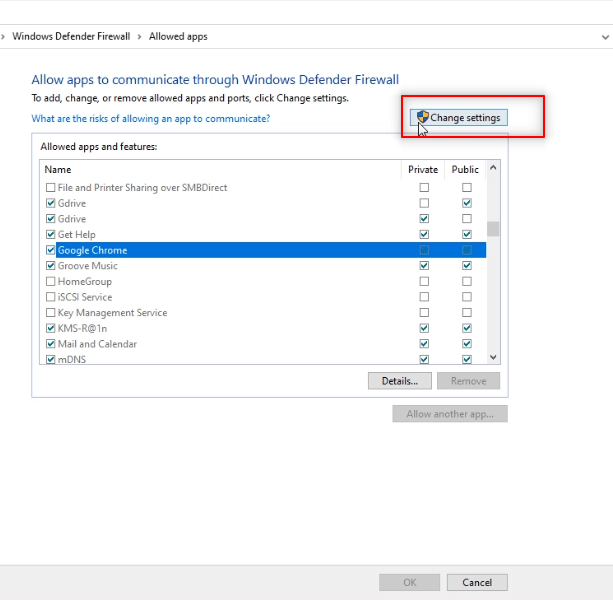This screenshot has width=613, height=600.
Task: Toggle Private checkbox for Google Chrome
Action: 424,250
